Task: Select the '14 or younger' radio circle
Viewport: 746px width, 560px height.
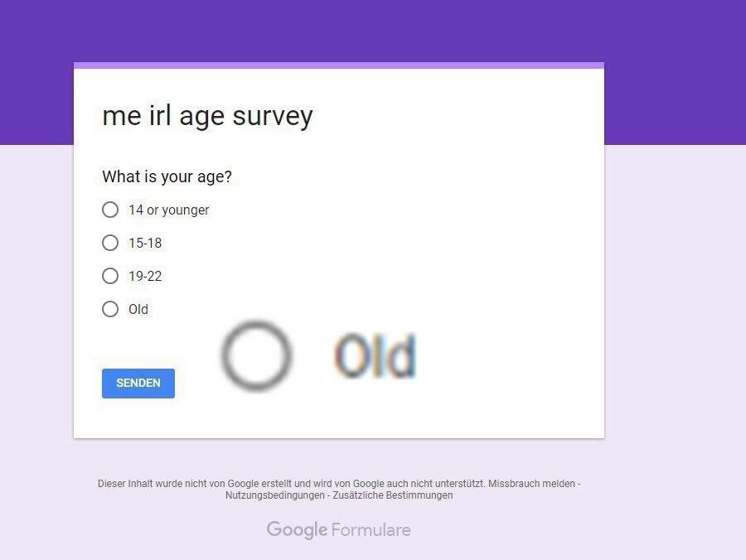Action: coord(110,210)
